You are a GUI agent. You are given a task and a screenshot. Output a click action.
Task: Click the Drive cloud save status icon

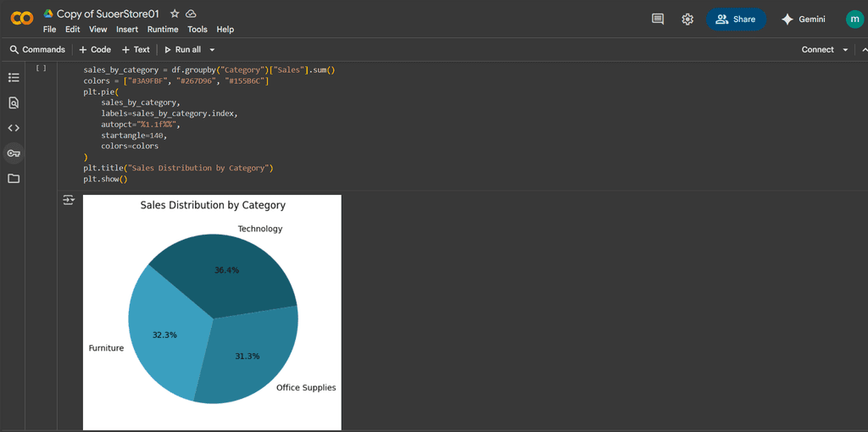point(191,14)
